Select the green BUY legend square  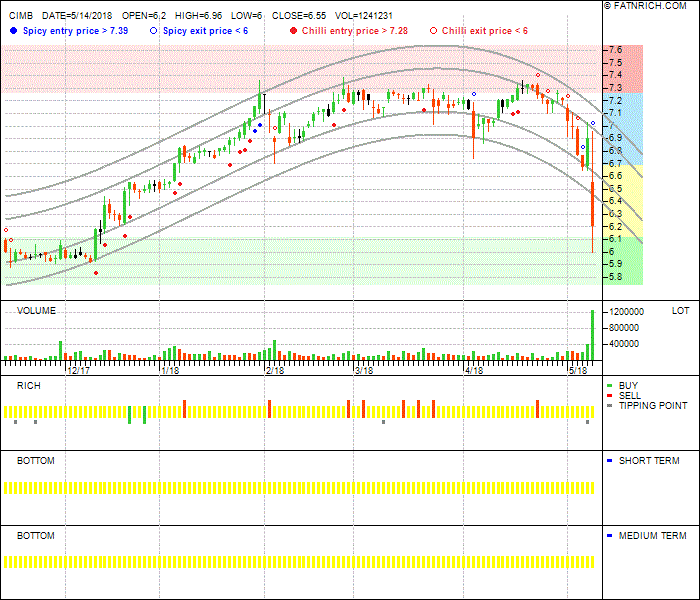[609, 386]
